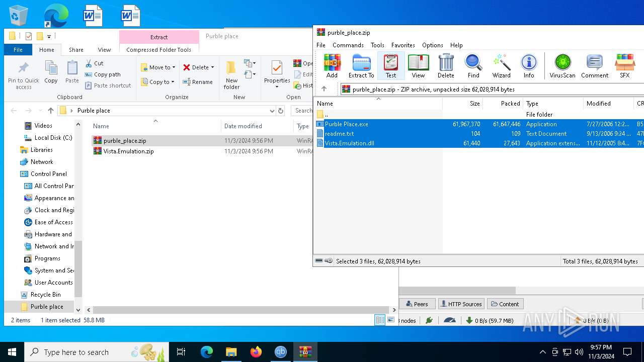Screen dimensions: 644x362
Task: Switch to the HTTP Sources tab
Action: click(x=461, y=304)
